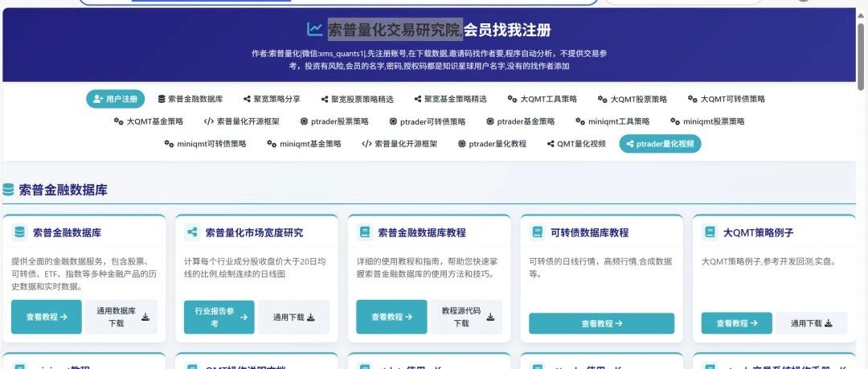Open 大QMT可转债策略 section
Viewport: 868px width, 369px height.
[x=727, y=99]
